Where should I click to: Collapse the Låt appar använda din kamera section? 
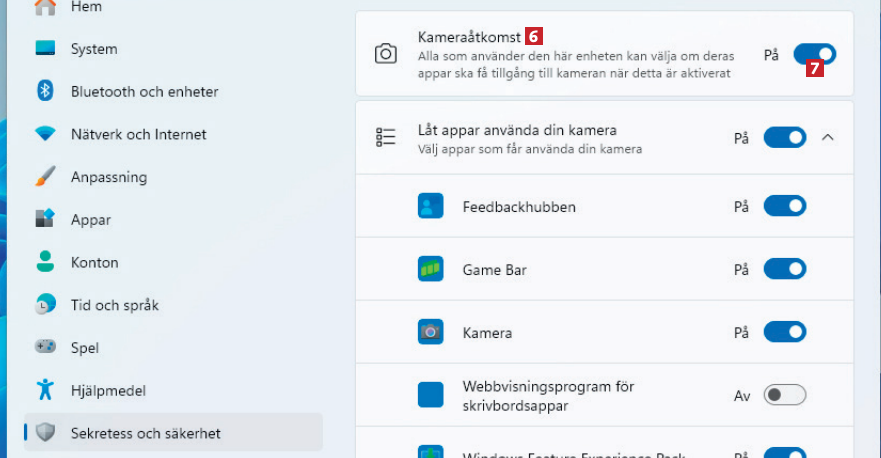[x=828, y=137]
